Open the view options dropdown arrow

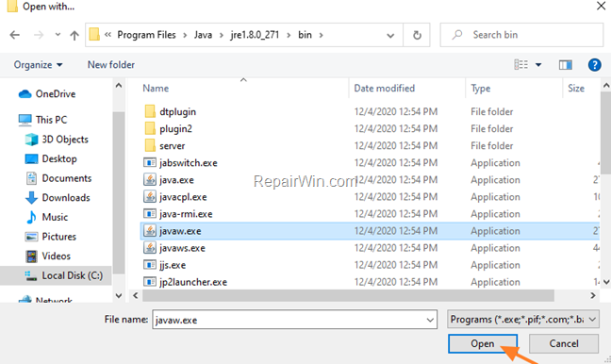click(538, 65)
